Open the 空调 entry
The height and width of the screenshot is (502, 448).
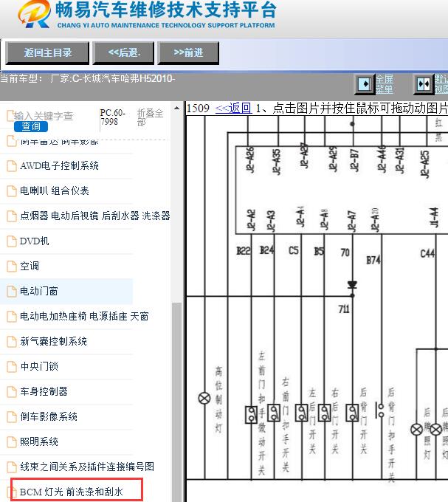(30, 266)
